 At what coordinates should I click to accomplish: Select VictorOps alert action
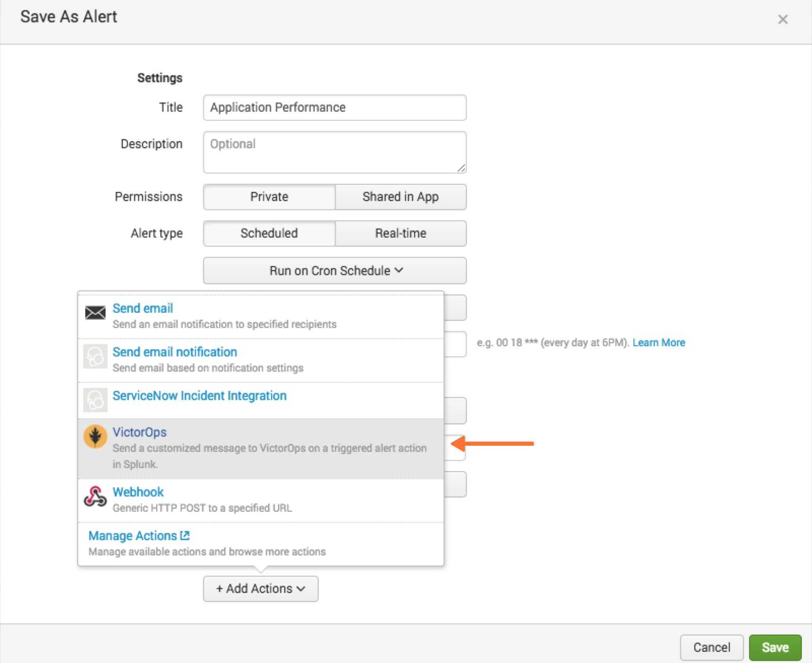[x=261, y=449]
